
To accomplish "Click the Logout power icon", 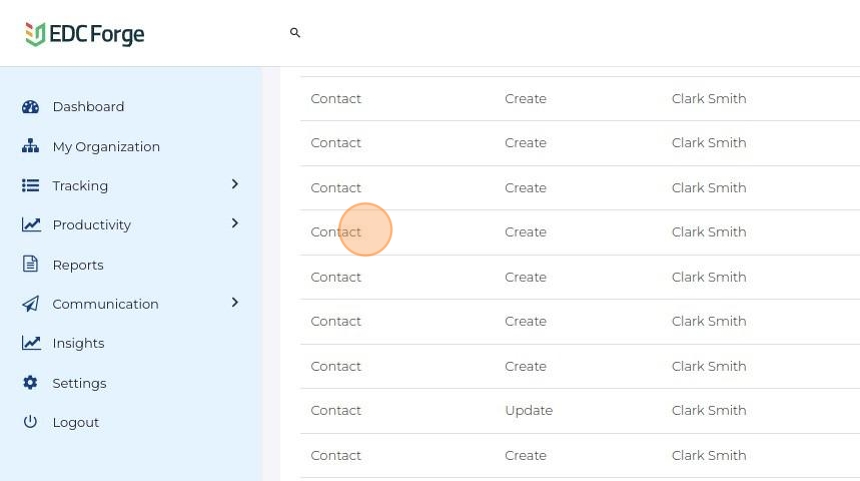I will coord(31,422).
